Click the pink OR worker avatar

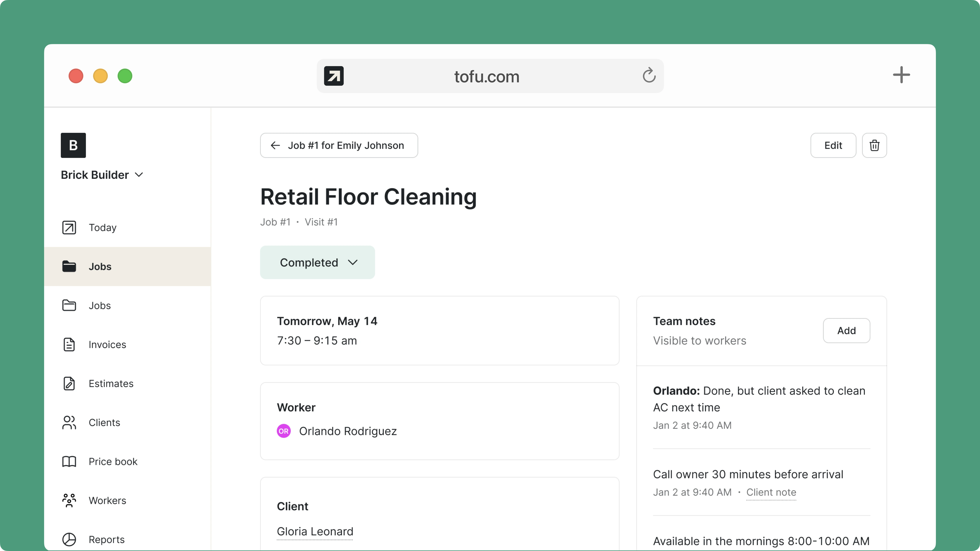(x=283, y=431)
